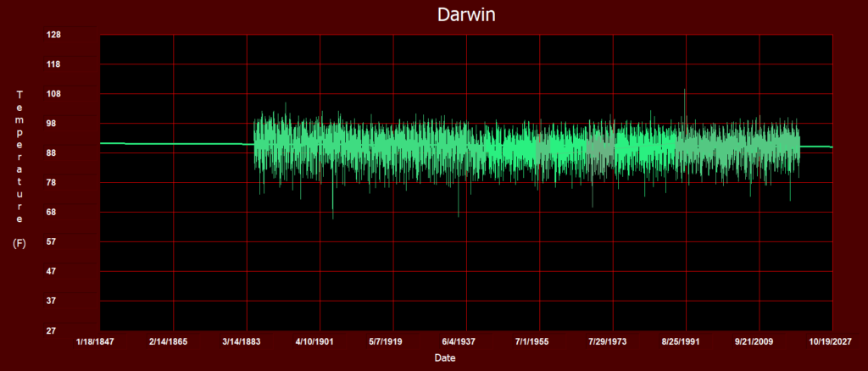Click the Darwin chart title
This screenshot has height=371, width=868.
pos(466,14)
